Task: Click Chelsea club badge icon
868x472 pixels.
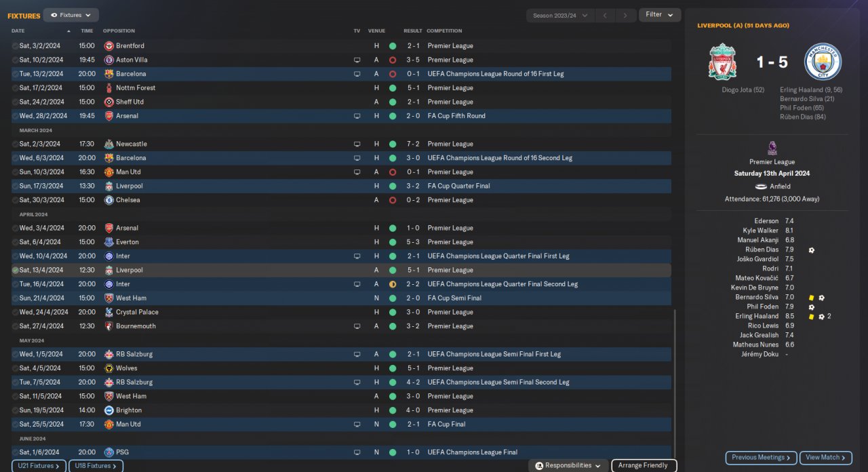Action: tap(108, 200)
